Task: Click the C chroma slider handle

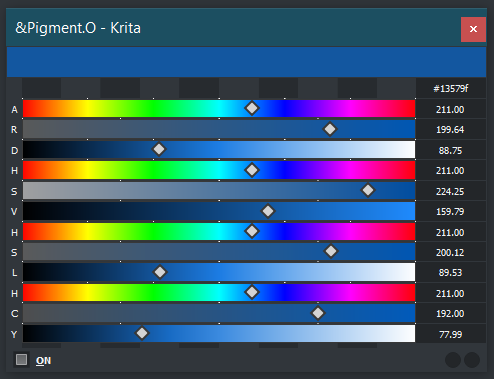Action: [x=318, y=313]
